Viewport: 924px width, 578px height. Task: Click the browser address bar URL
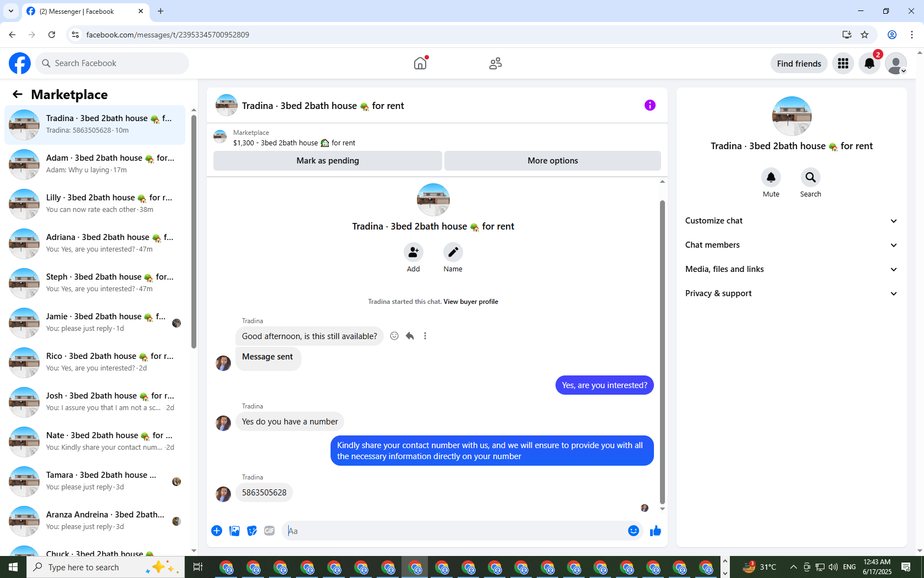[x=167, y=35]
